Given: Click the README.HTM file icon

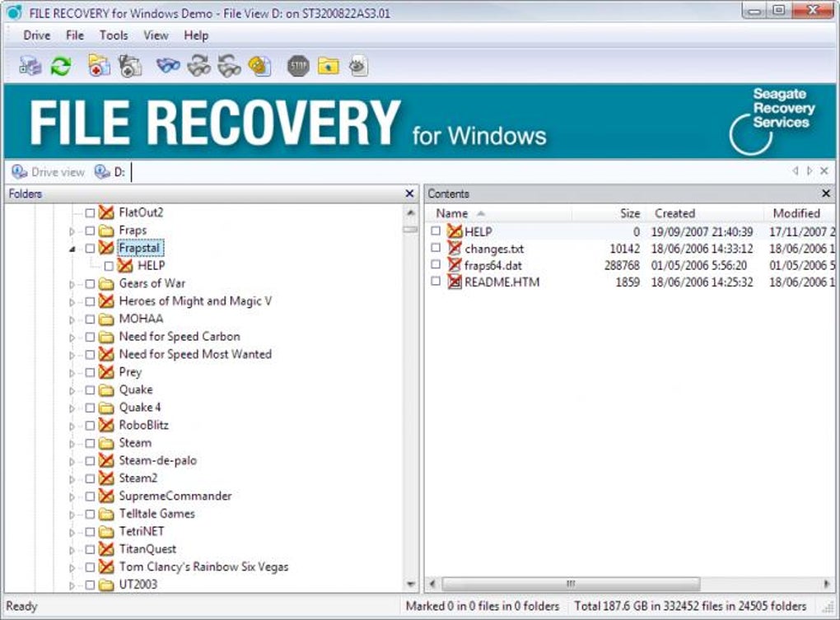Looking at the screenshot, I should coord(455,282).
